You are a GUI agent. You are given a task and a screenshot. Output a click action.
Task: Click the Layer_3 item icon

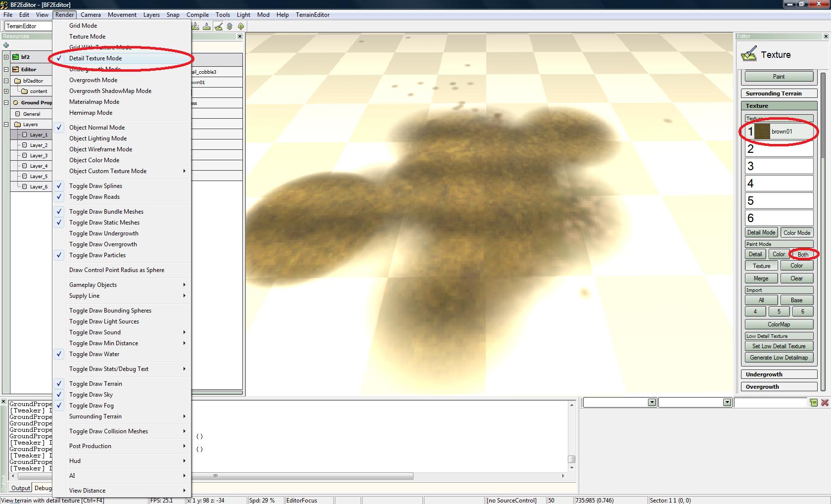(x=25, y=155)
